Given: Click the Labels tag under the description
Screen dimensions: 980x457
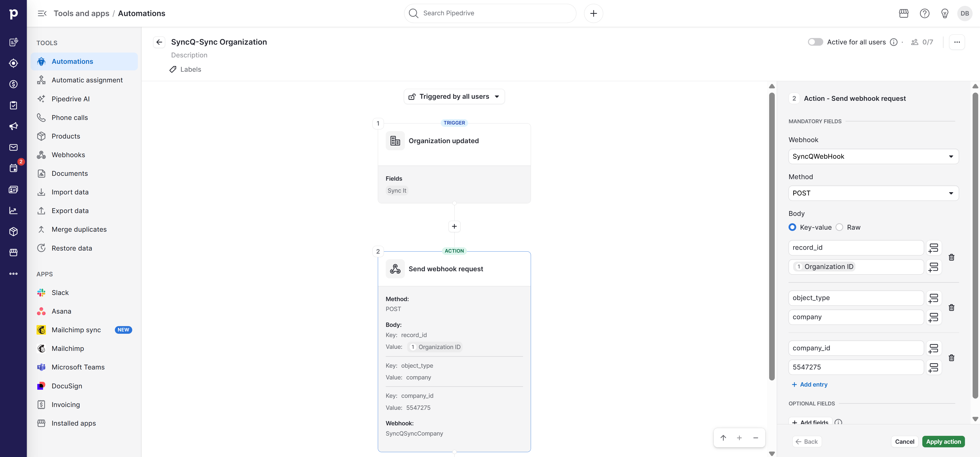Looking at the screenshot, I should tap(185, 70).
